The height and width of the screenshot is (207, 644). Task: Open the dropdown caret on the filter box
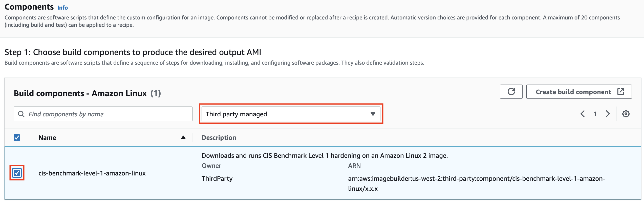(373, 114)
